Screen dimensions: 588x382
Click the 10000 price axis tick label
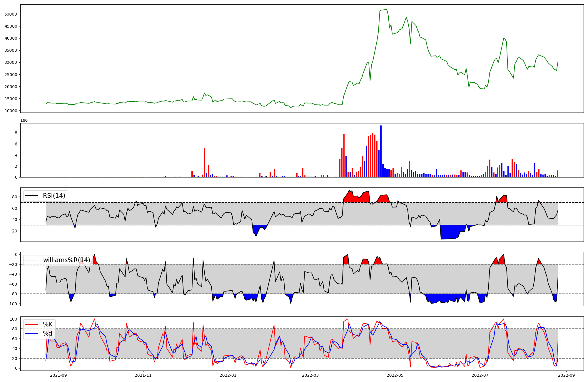pyautogui.click(x=11, y=111)
